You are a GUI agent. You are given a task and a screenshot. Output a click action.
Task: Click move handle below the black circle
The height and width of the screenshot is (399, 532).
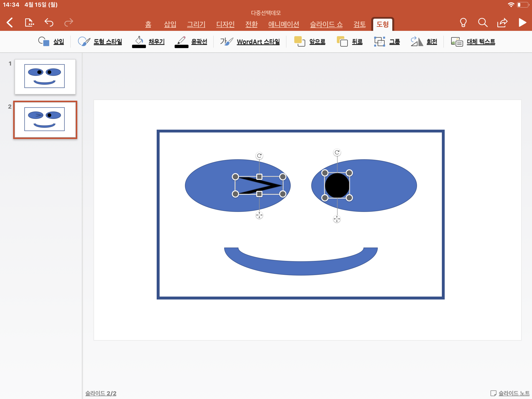(x=337, y=219)
